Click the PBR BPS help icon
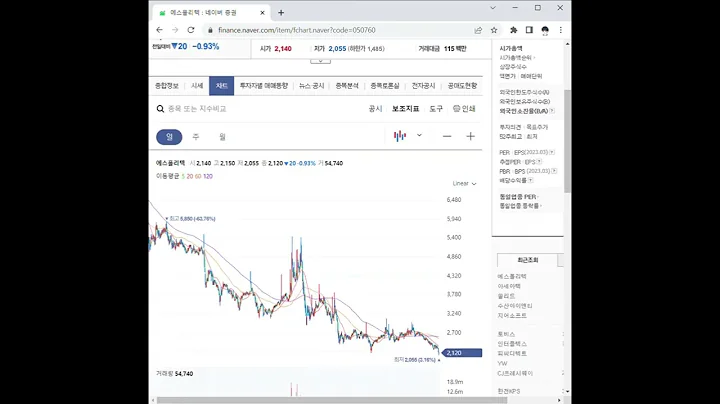The height and width of the screenshot is (404, 720). pyautogui.click(x=554, y=171)
